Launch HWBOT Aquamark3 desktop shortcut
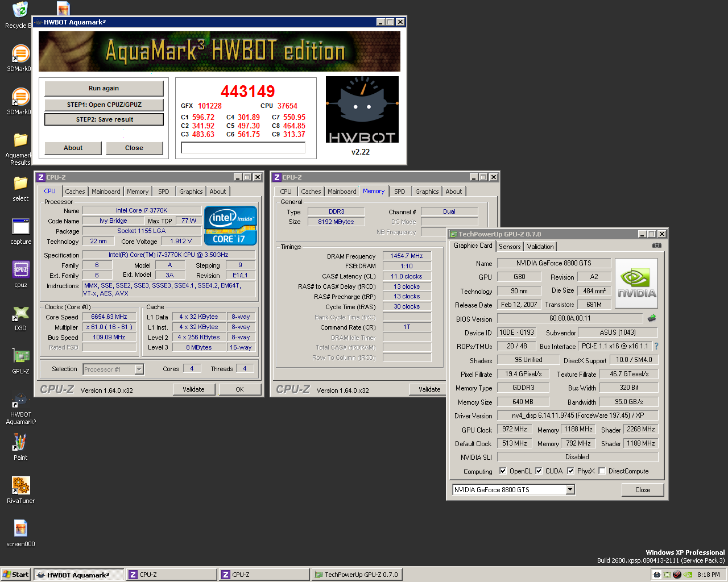728x582 pixels. tap(20, 399)
